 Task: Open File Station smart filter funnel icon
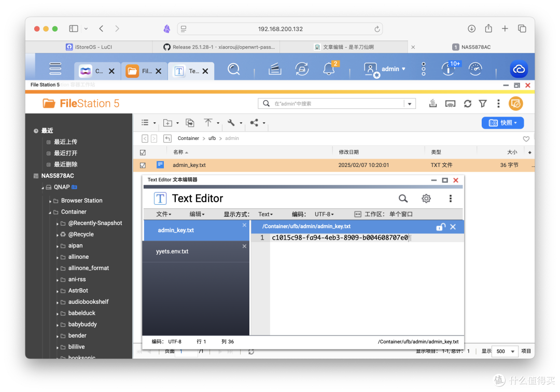coord(483,104)
